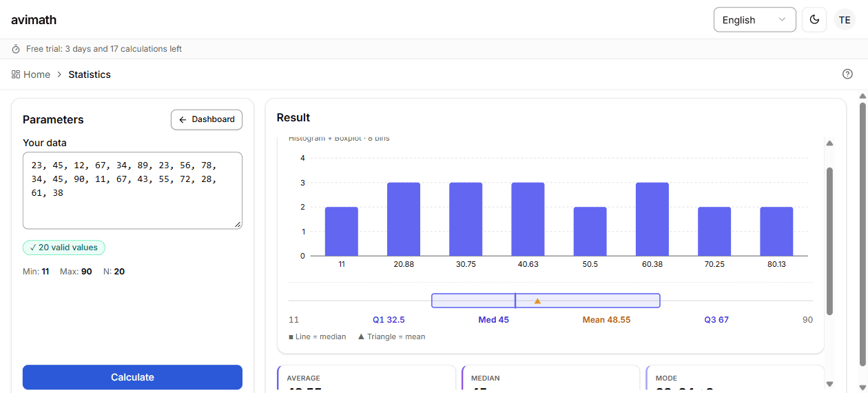Click the Home grid icon in the breadcrumb

click(16, 74)
